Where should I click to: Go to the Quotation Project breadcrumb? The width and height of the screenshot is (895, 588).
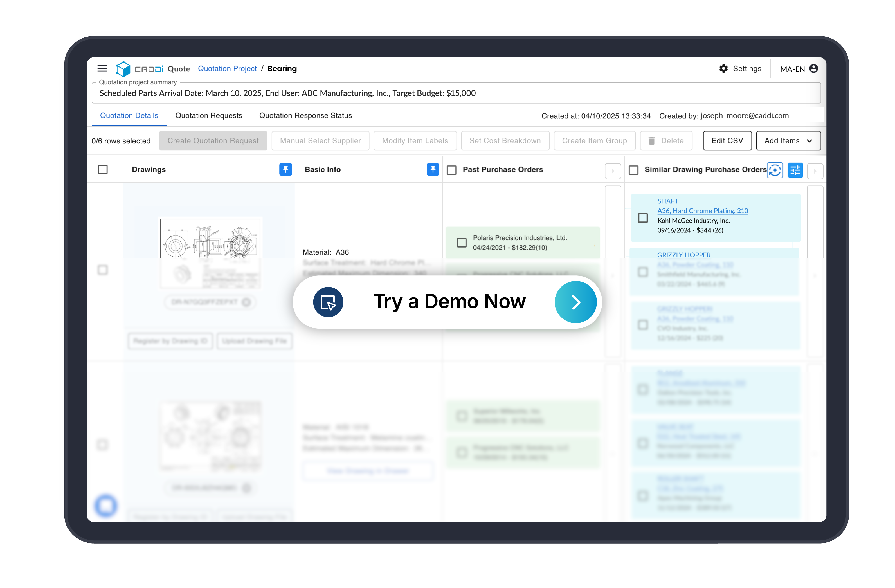(227, 68)
